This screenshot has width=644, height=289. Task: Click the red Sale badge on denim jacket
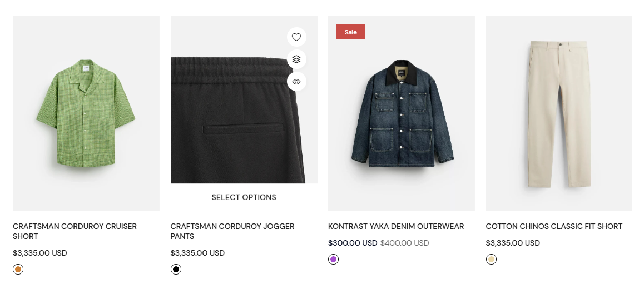[x=350, y=32]
